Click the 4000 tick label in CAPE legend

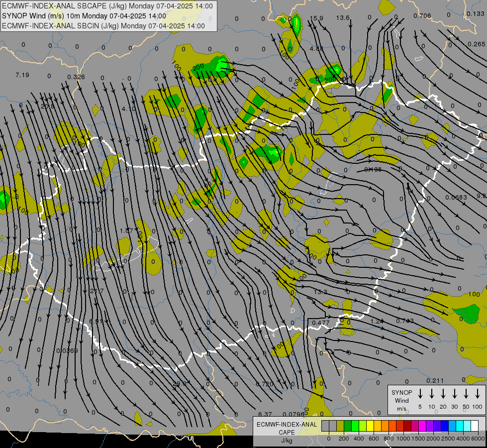463,439
